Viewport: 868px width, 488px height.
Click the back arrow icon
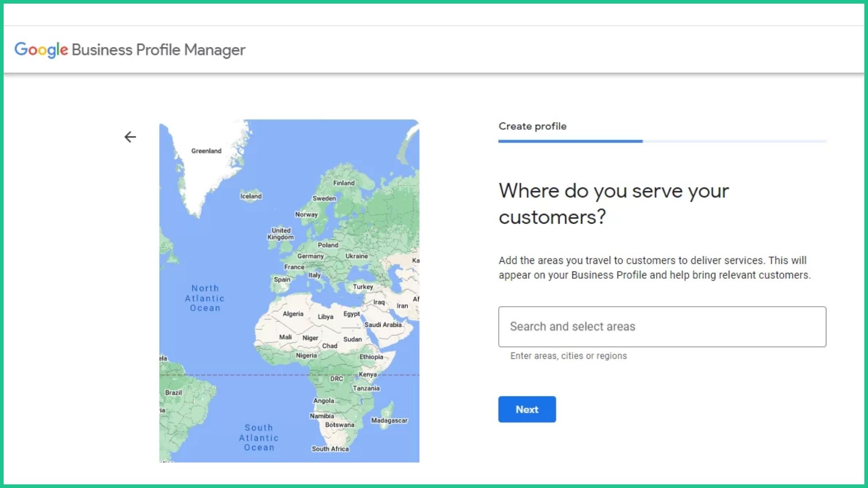[130, 137]
